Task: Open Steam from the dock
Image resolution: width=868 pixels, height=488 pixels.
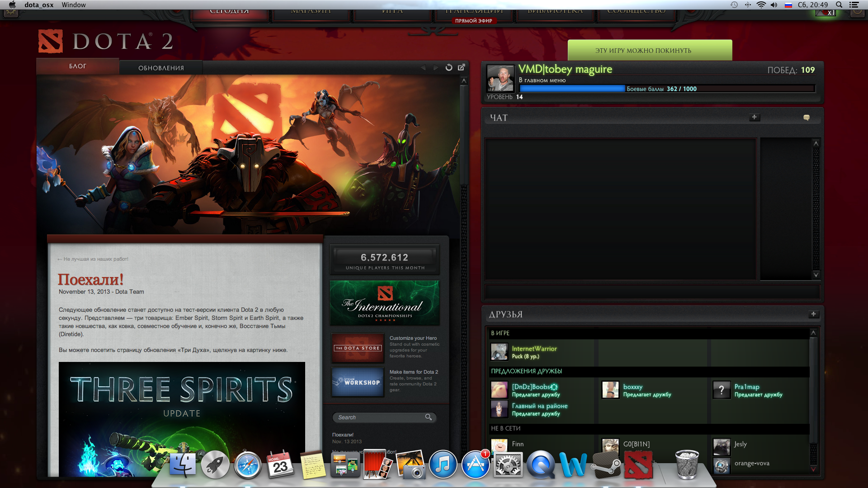Action: (606, 465)
